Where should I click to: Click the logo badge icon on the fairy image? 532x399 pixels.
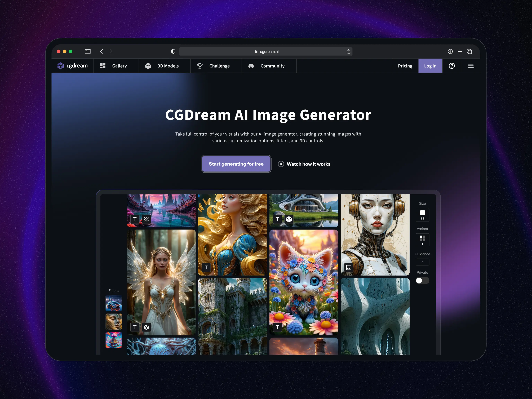coord(146,327)
